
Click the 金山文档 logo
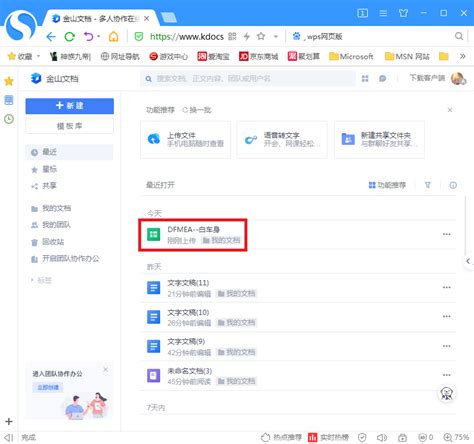(x=55, y=79)
